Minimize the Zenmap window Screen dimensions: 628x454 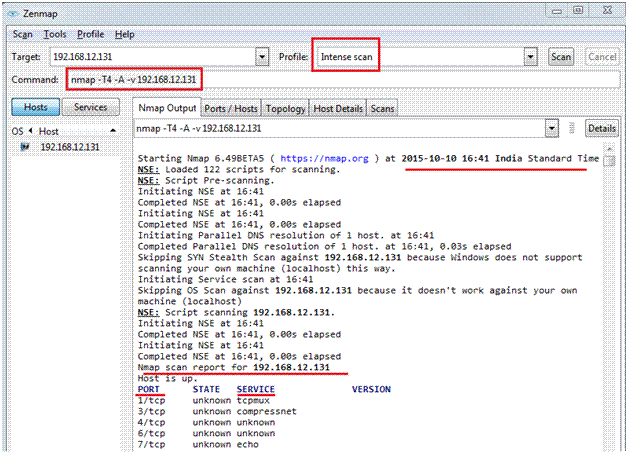[x=557, y=10]
